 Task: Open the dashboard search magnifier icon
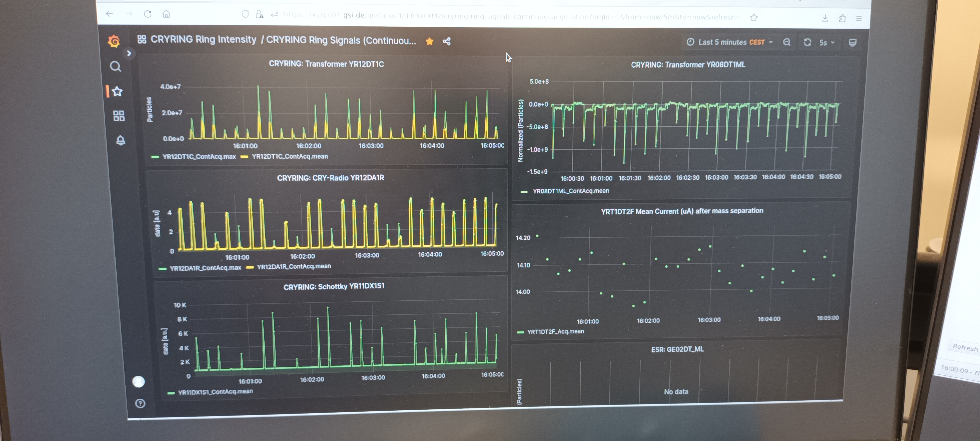115,67
